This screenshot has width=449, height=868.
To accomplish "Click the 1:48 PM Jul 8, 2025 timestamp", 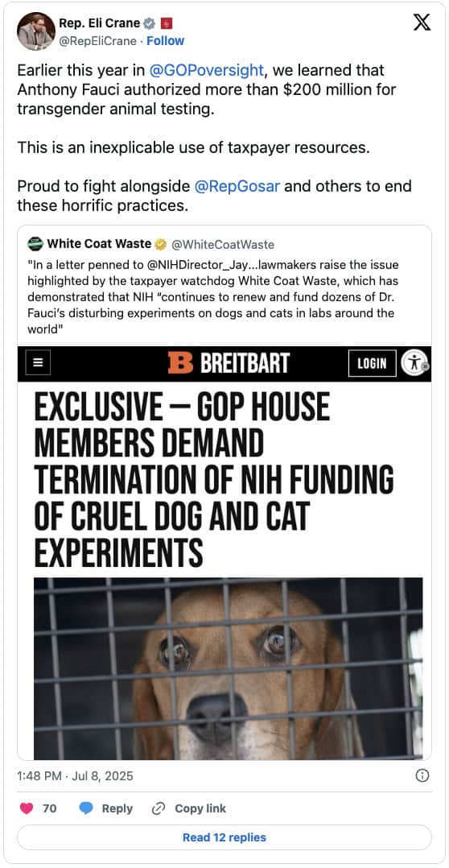I will (75, 775).
